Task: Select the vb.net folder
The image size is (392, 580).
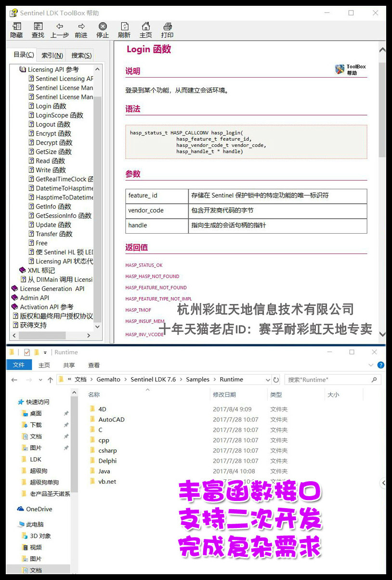Action: click(103, 481)
